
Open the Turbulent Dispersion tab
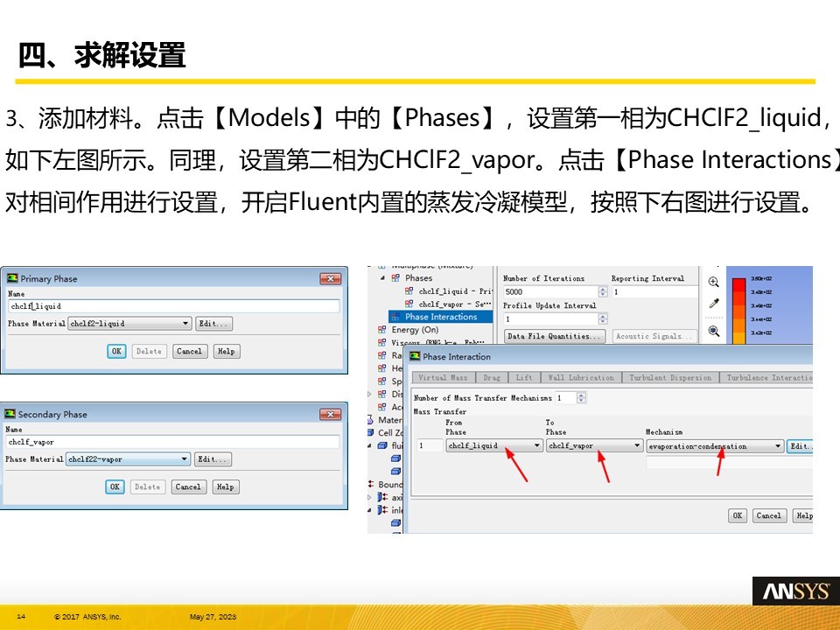tap(670, 378)
